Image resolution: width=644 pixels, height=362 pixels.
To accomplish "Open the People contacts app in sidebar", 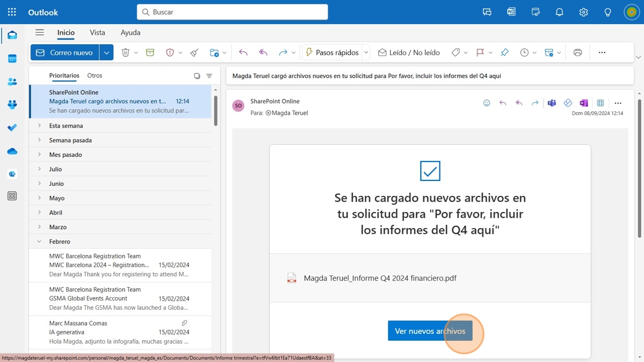I will (x=12, y=82).
